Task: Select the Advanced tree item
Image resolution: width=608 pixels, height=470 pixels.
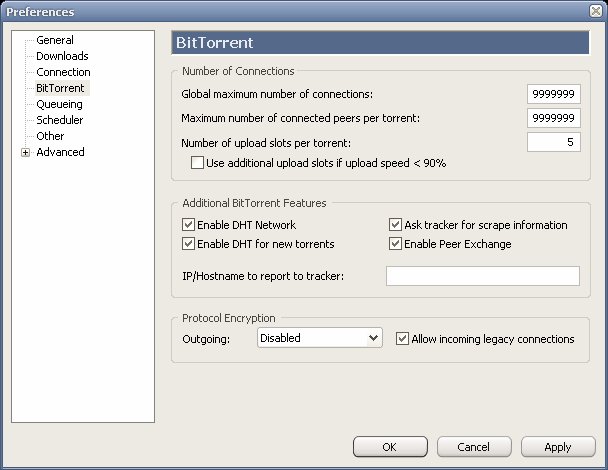Action: (x=60, y=152)
